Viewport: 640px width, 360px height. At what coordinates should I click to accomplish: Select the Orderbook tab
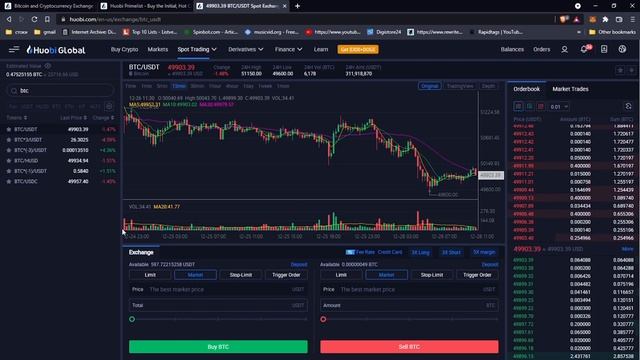coord(526,89)
